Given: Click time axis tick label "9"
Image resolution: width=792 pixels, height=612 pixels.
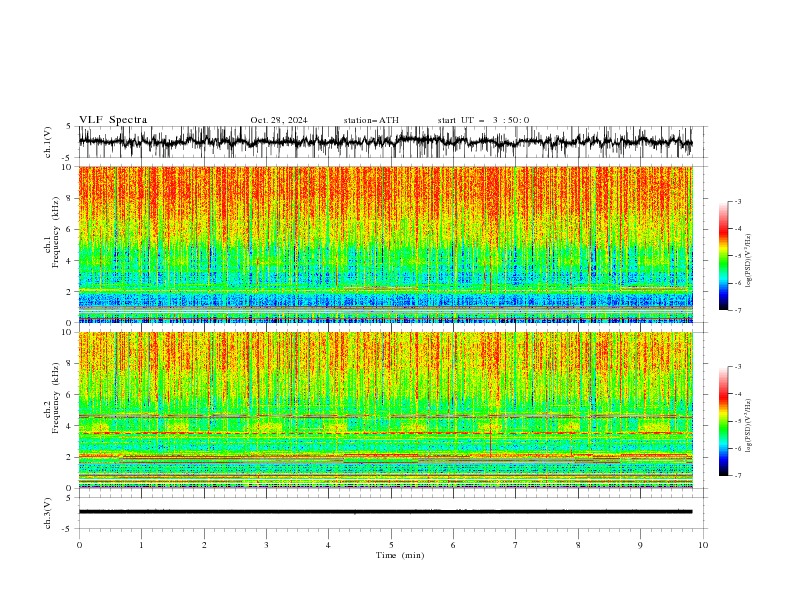Looking at the screenshot, I should tap(640, 545).
